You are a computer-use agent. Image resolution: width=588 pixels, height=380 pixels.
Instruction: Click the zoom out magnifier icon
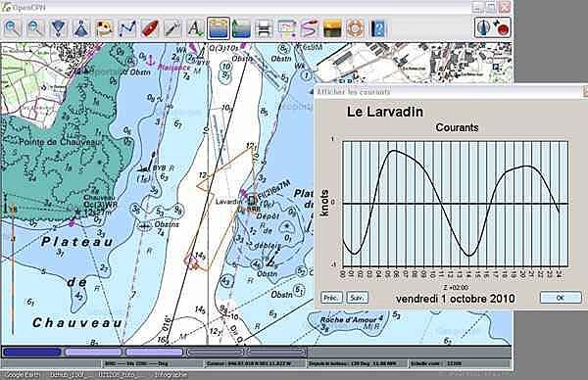(35, 28)
